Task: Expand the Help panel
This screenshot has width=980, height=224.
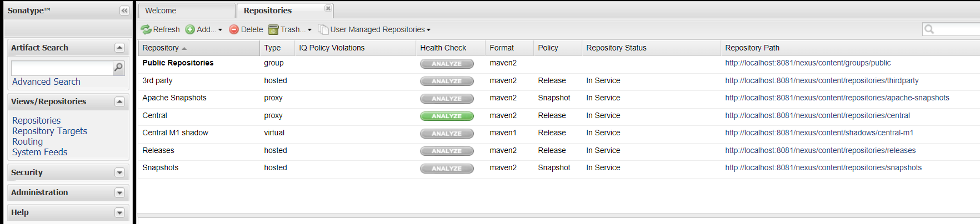Action: 119,212
